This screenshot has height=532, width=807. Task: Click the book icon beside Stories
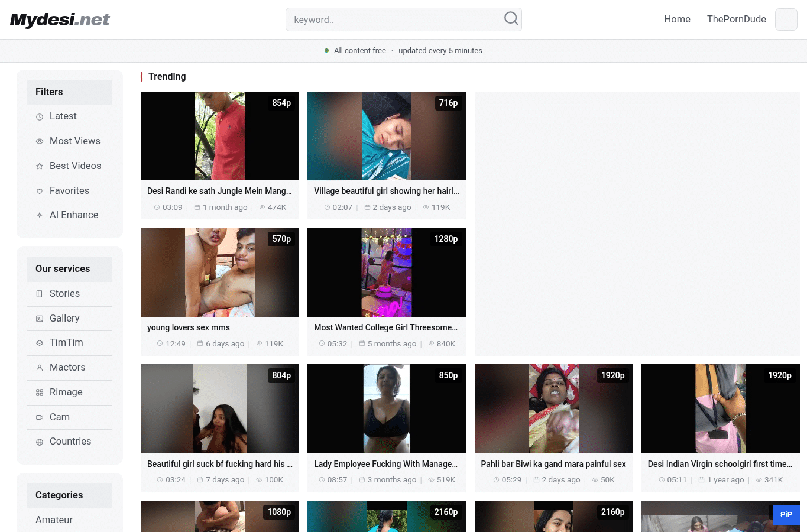(40, 294)
